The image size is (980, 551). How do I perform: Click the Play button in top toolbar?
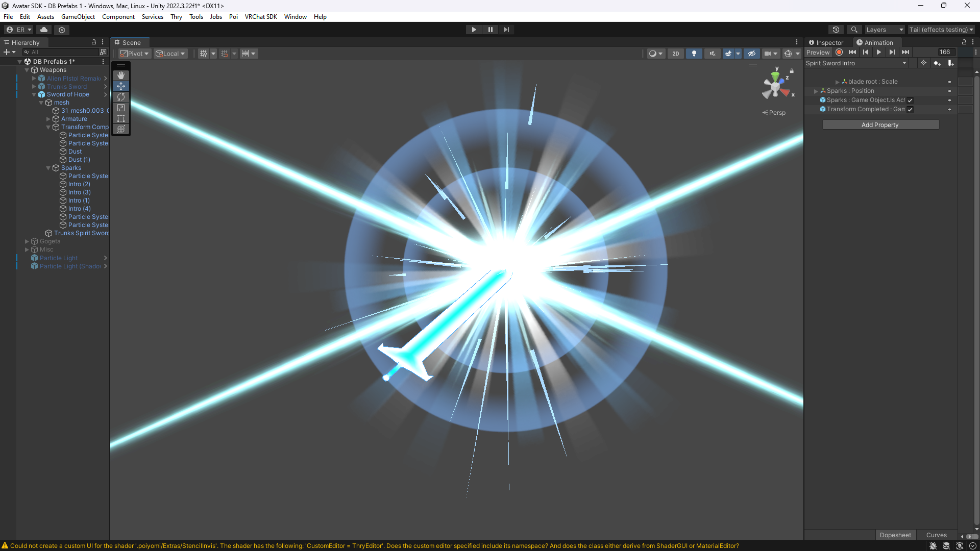click(x=474, y=30)
